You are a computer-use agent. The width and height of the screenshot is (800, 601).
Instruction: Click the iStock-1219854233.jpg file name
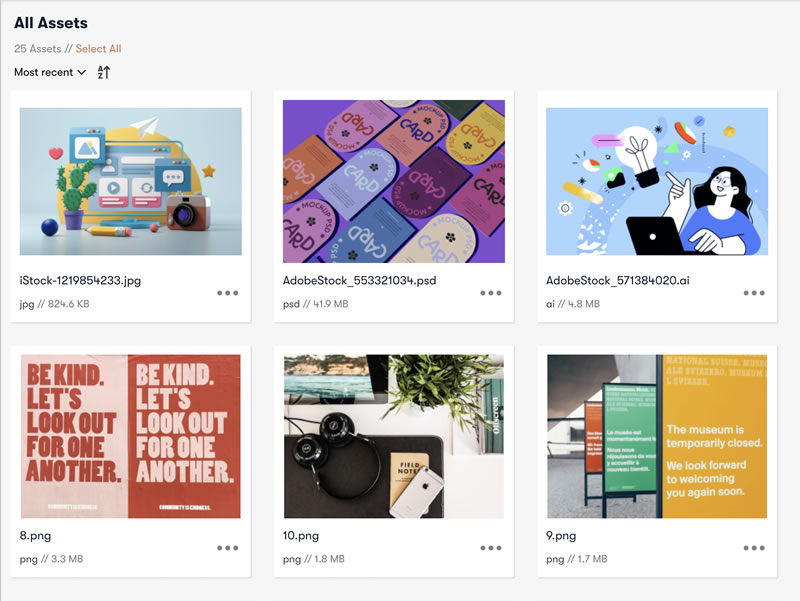pos(80,281)
